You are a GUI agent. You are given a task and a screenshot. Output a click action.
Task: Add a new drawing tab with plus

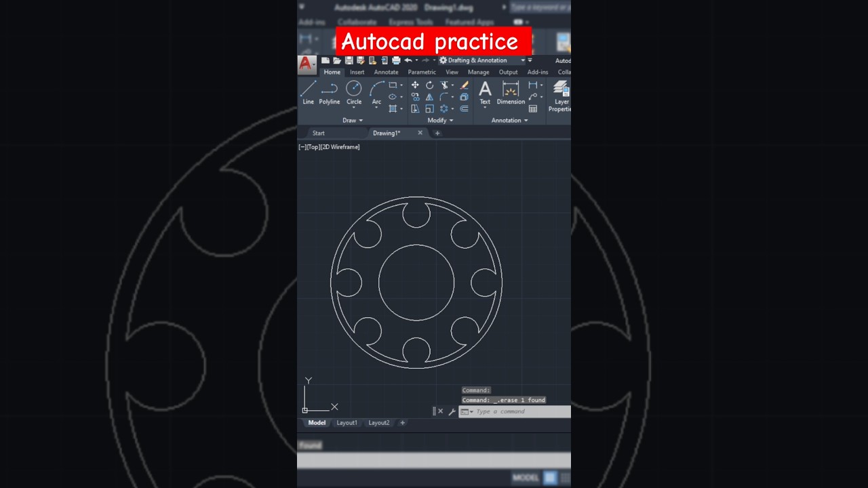[x=437, y=133]
